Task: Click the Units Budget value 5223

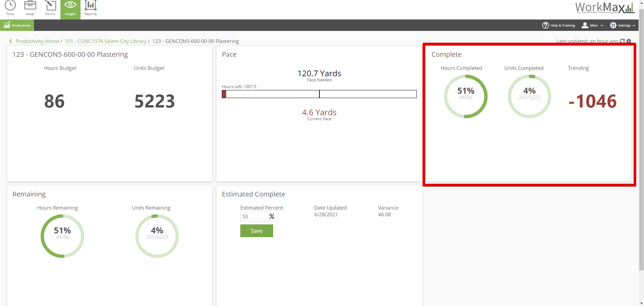Action: [155, 101]
